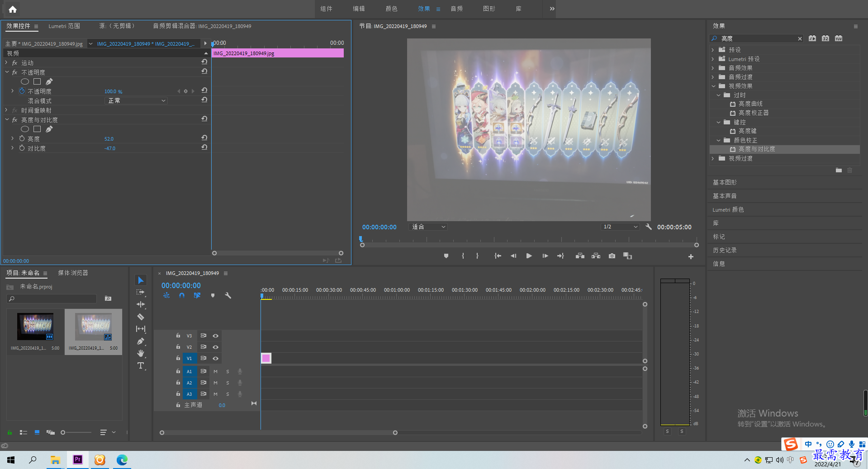The height and width of the screenshot is (469, 868).
Task: Select the Track Select Forward tool
Action: [x=141, y=292]
